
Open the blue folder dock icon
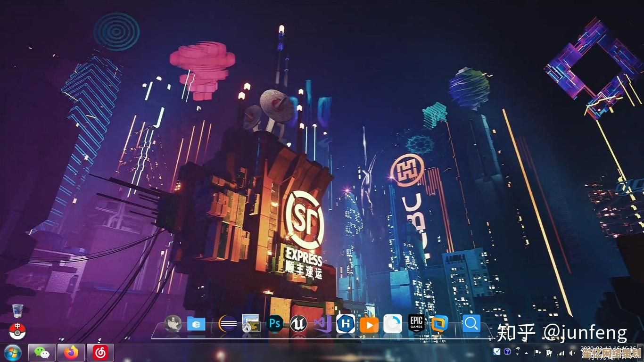[x=196, y=324]
